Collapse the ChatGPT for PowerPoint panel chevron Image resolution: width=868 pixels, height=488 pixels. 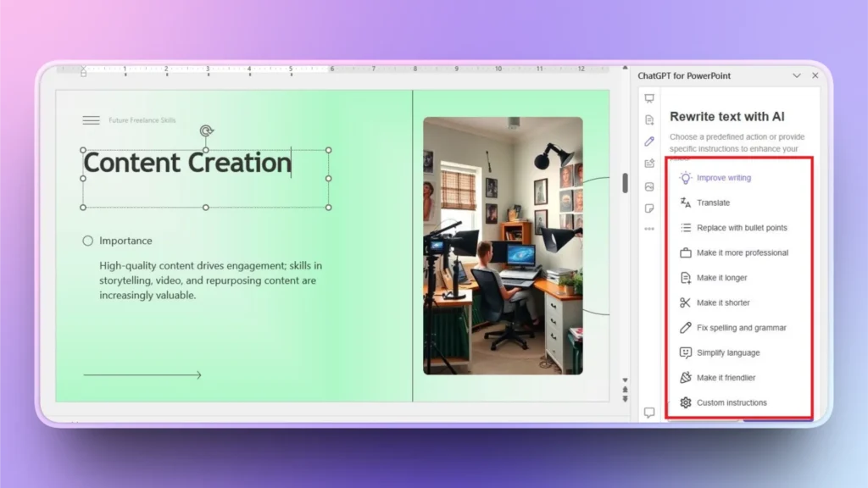coord(798,75)
